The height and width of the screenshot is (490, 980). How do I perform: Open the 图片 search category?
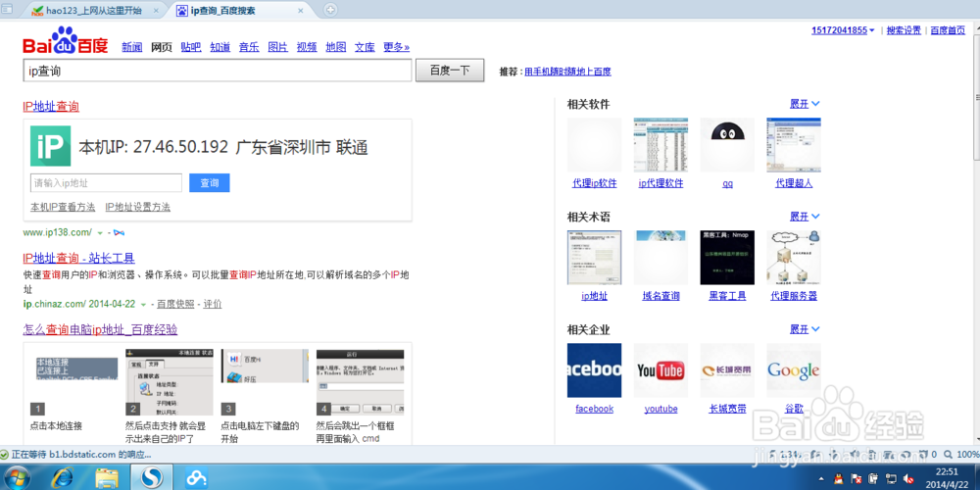277,47
